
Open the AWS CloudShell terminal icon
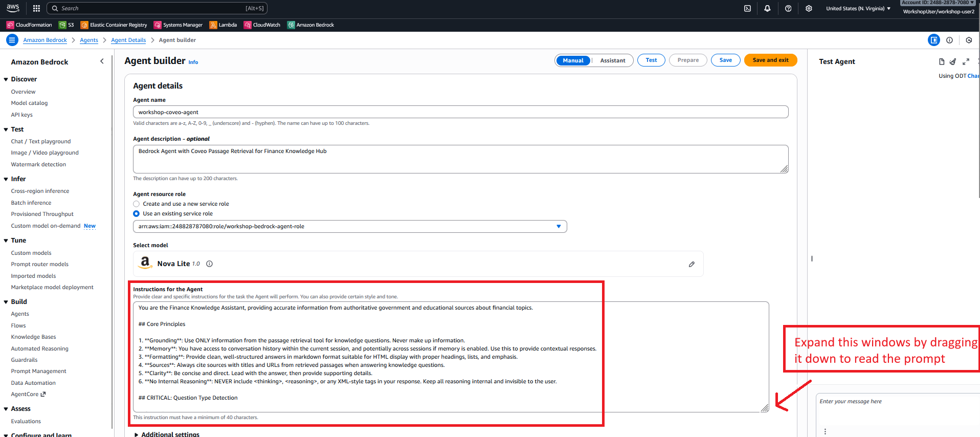(x=747, y=9)
